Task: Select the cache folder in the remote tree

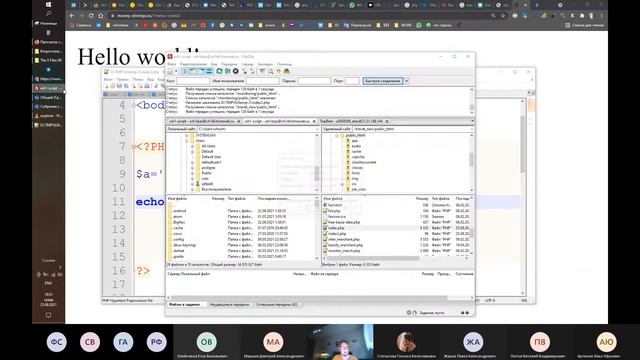Action: click(356, 151)
